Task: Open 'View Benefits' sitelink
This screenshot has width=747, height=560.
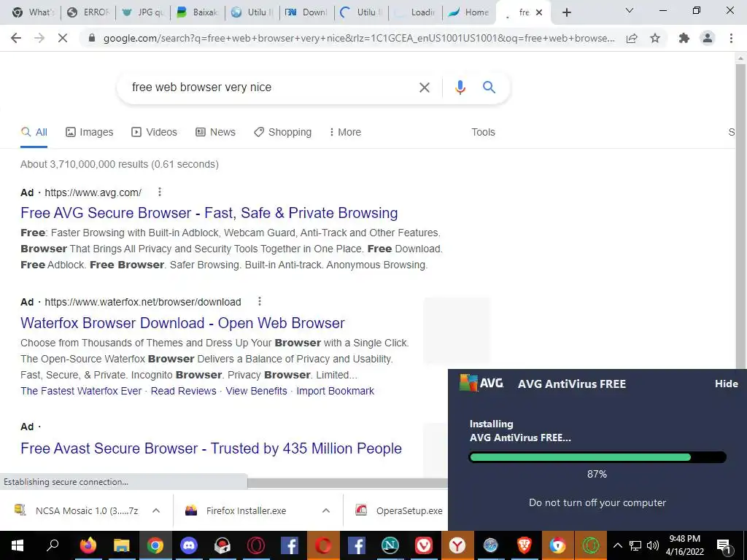Action: point(256,391)
